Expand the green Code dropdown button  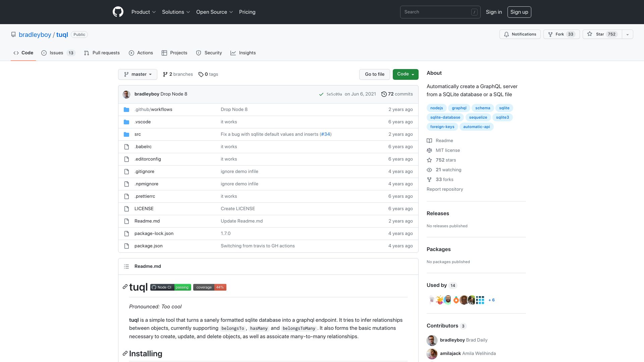coord(406,74)
